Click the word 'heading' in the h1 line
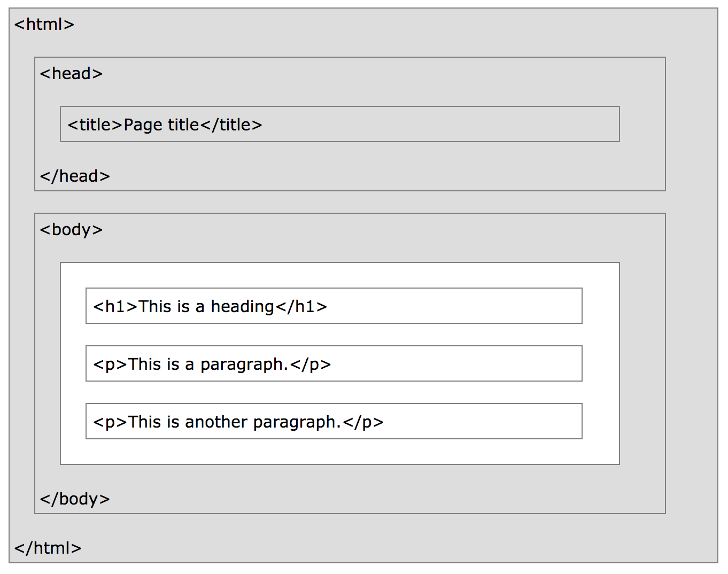728x574 pixels. (x=243, y=307)
